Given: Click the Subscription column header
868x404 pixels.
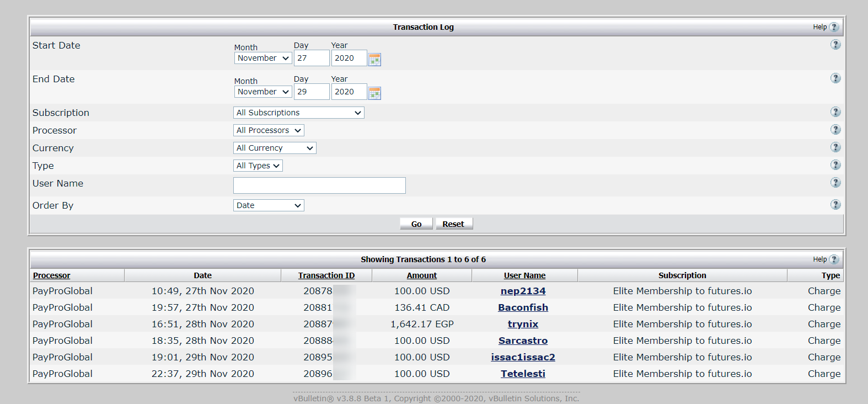Looking at the screenshot, I should tap(682, 275).
